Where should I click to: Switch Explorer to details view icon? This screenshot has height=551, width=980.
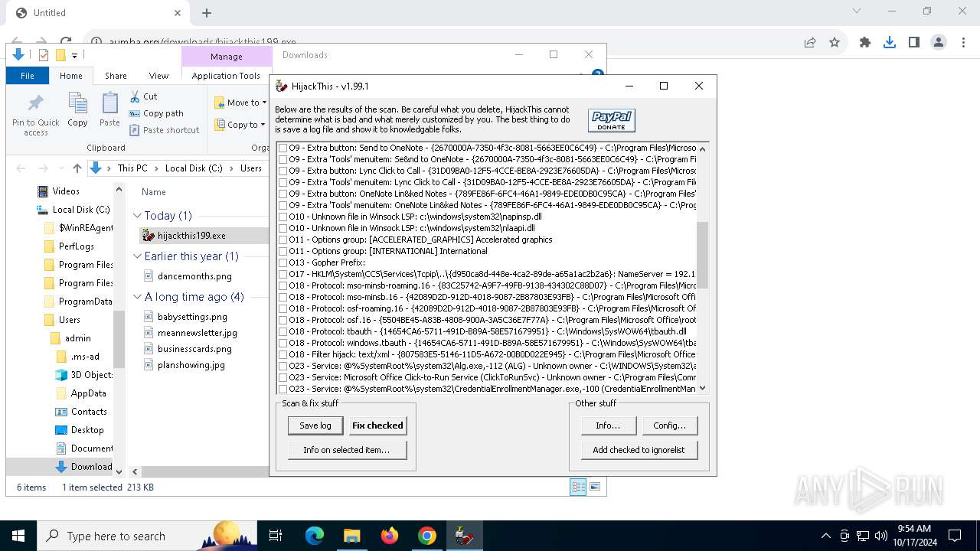click(578, 487)
